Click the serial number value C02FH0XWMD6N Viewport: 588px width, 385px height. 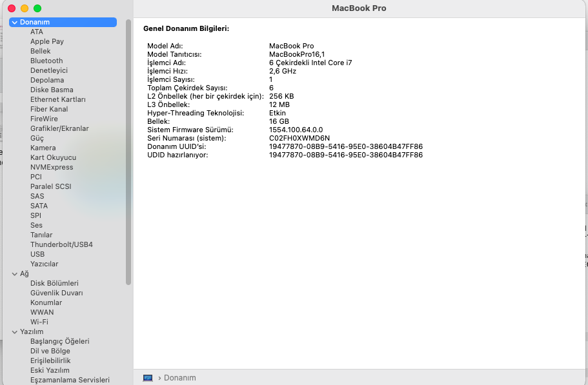299,138
